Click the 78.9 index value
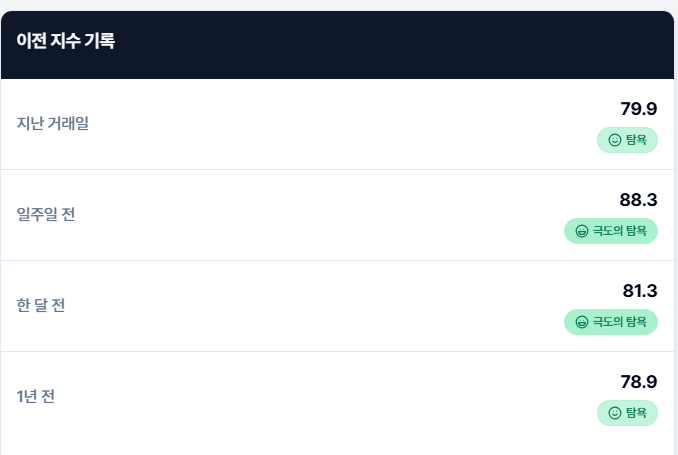678x455 pixels. 639,382
